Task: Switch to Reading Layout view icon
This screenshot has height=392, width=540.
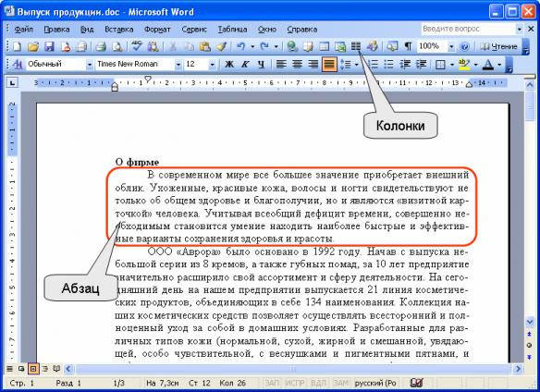Action: [56, 369]
